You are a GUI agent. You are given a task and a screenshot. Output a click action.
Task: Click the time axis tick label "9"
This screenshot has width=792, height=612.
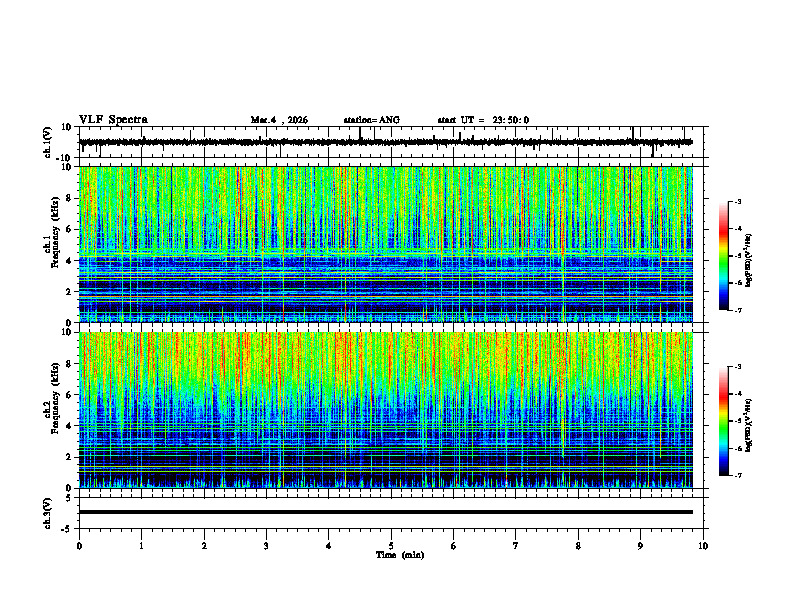point(640,546)
